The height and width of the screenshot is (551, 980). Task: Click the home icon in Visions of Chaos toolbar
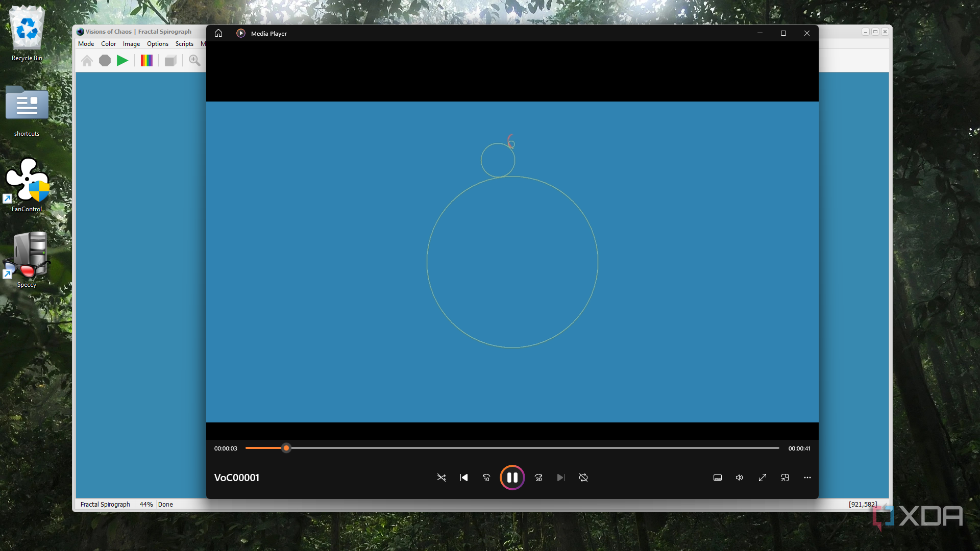[x=87, y=61]
